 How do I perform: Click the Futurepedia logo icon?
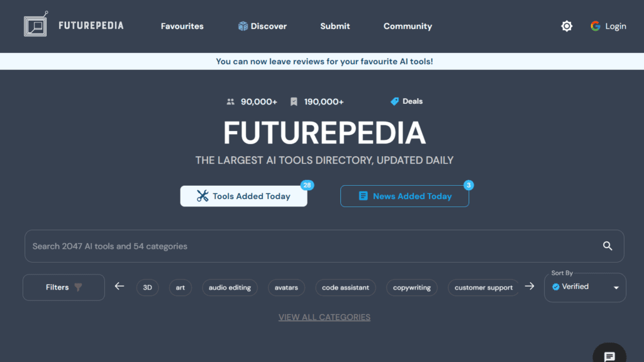coord(35,26)
